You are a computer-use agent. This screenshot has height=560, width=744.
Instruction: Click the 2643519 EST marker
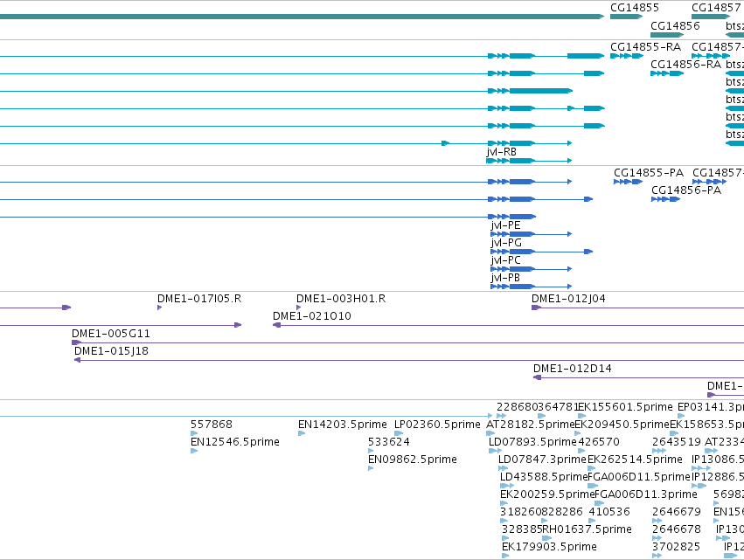pos(659,451)
